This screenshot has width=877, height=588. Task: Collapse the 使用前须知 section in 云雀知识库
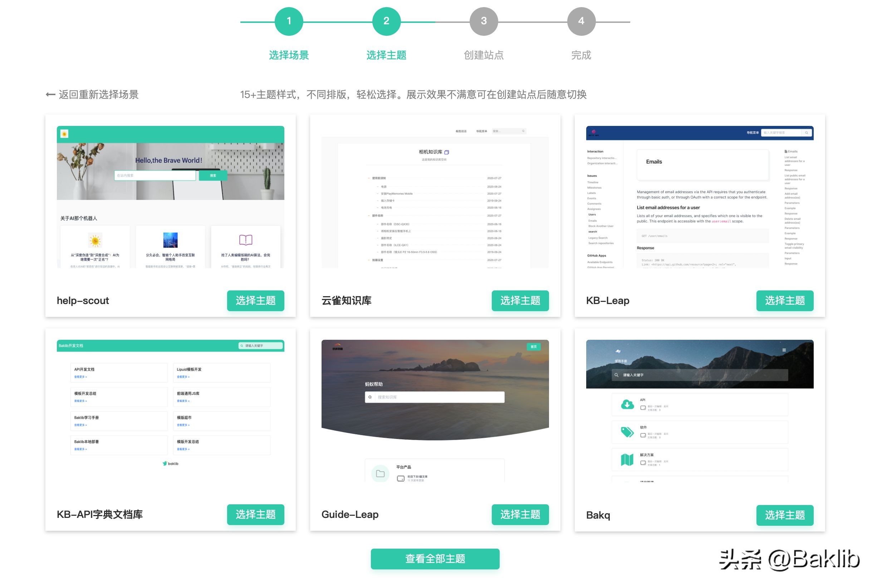coord(368,178)
